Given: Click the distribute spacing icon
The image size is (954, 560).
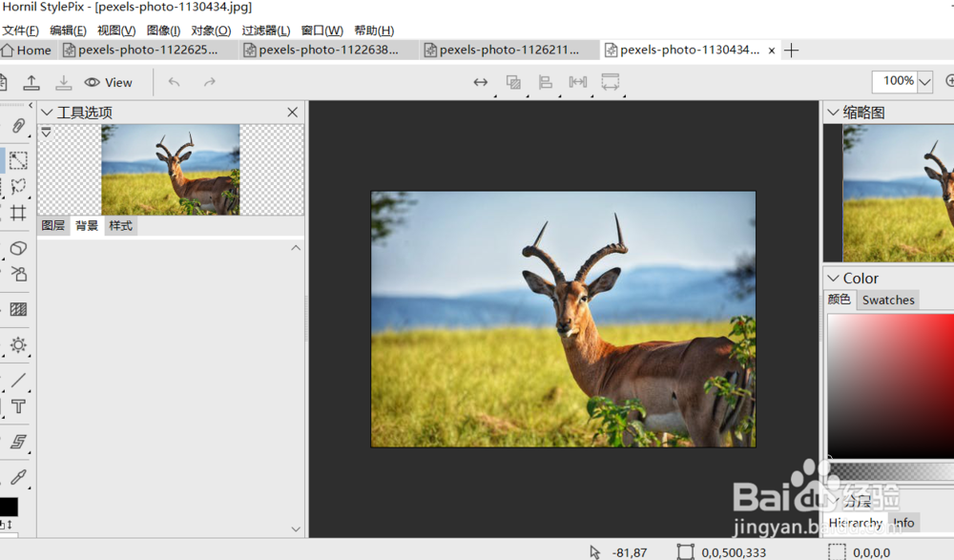Looking at the screenshot, I should click(577, 82).
